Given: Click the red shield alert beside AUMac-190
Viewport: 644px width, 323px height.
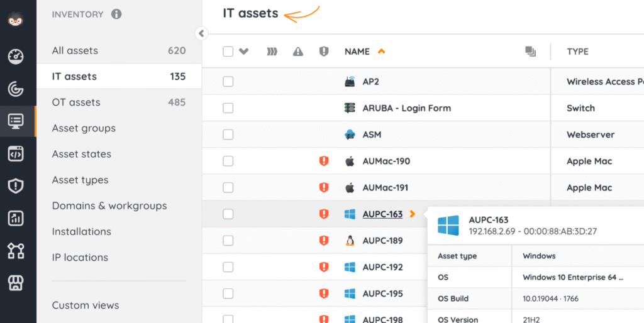Looking at the screenshot, I should (x=324, y=161).
